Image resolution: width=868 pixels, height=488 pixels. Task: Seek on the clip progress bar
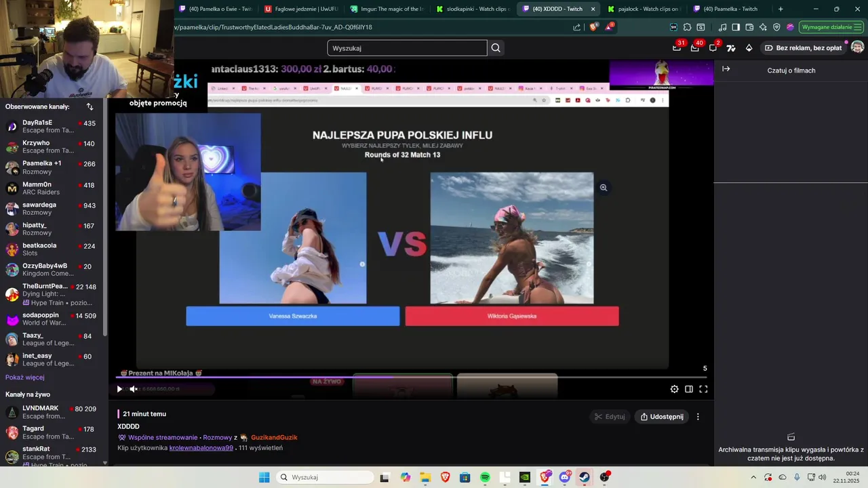[411, 377]
